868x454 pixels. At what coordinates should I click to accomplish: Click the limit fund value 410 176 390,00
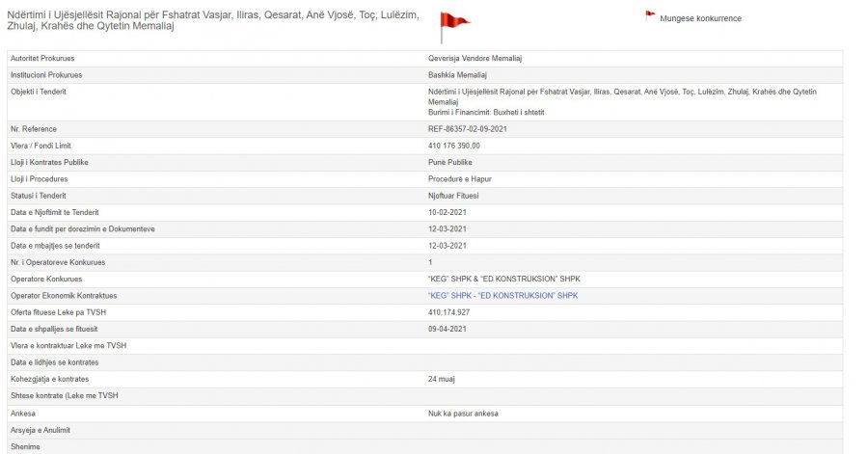tap(454, 146)
